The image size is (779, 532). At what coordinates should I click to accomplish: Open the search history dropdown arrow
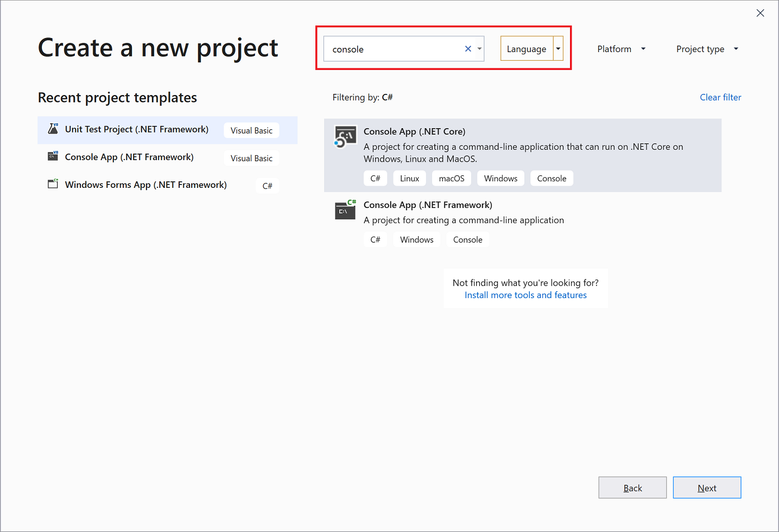tap(479, 49)
